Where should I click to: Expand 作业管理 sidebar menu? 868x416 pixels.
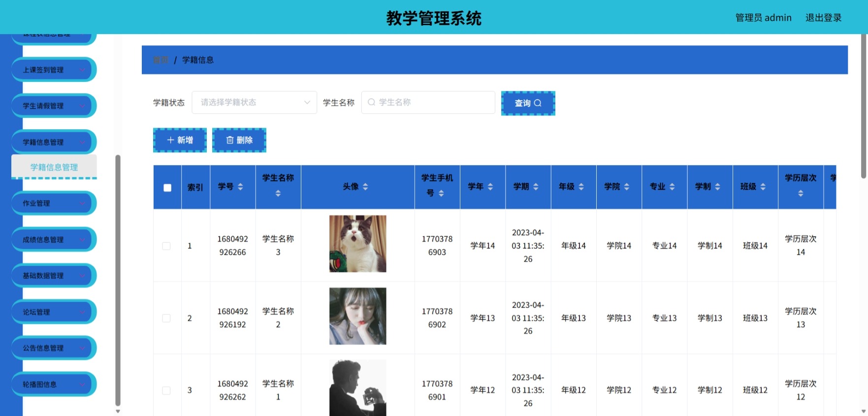click(54, 203)
